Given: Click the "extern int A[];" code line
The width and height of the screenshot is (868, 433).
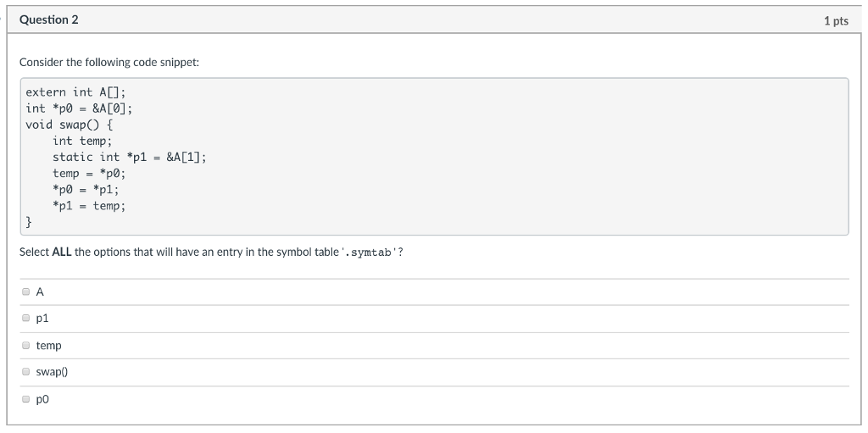Looking at the screenshot, I should [75, 92].
